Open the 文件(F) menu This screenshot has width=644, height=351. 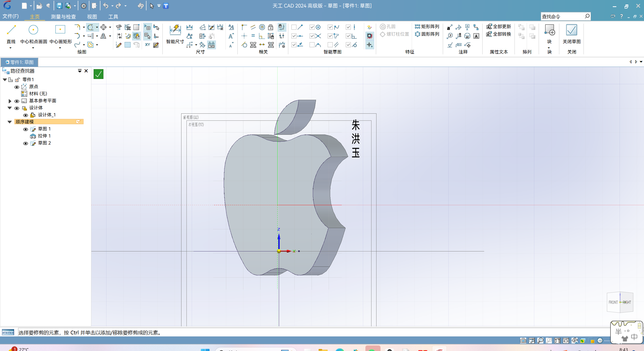coord(11,16)
